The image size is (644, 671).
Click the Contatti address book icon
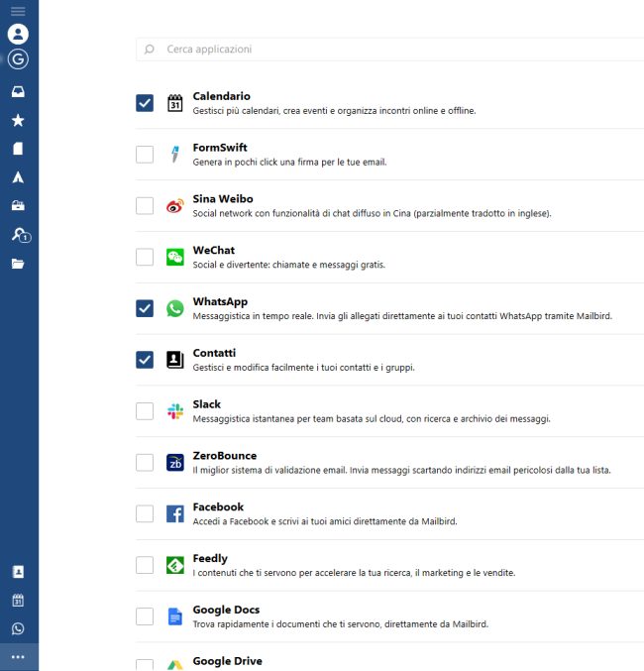click(175, 360)
